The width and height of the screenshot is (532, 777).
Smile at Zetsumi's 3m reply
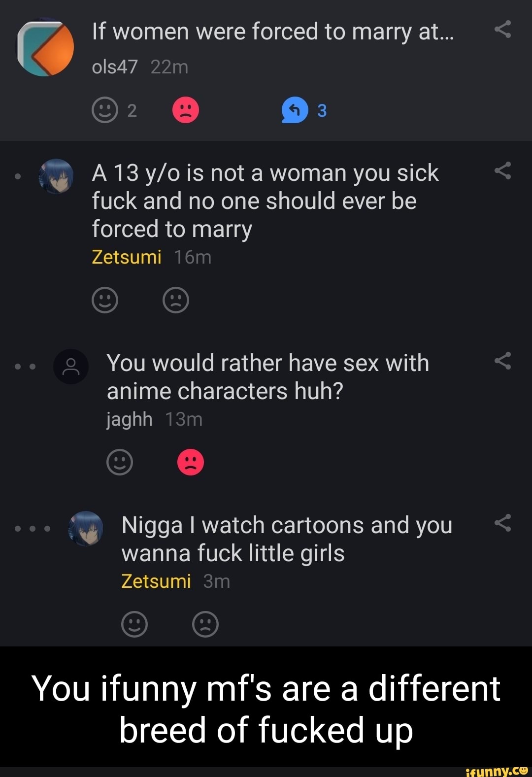(134, 624)
